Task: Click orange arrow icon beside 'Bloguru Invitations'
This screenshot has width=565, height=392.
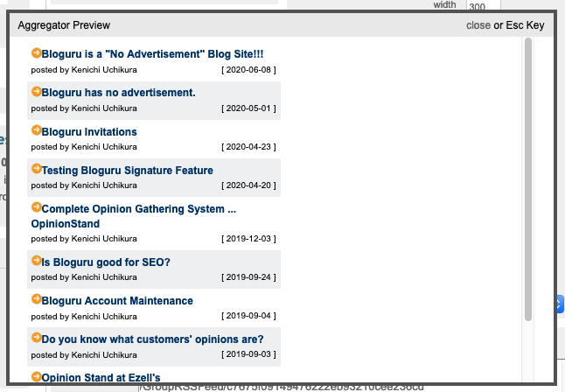Action: (x=37, y=130)
